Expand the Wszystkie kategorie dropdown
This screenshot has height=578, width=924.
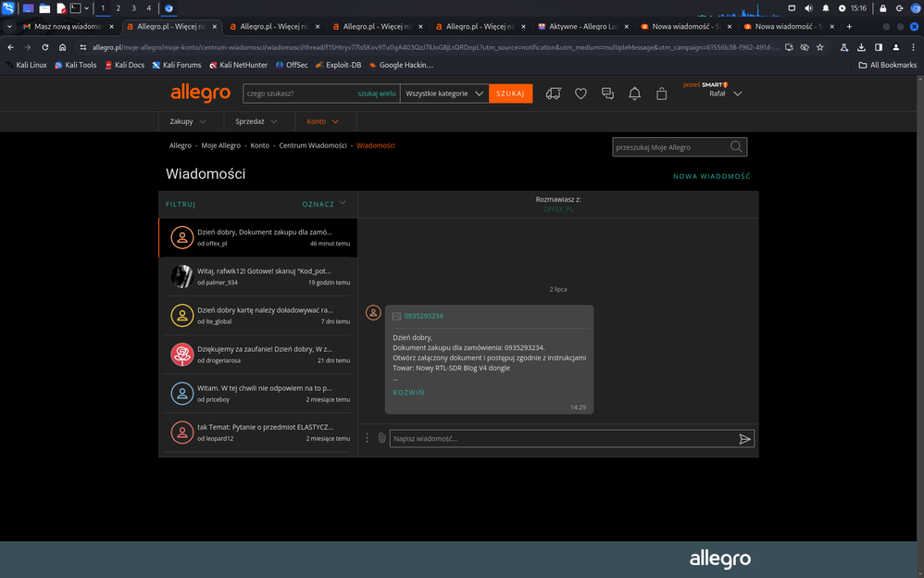click(444, 94)
